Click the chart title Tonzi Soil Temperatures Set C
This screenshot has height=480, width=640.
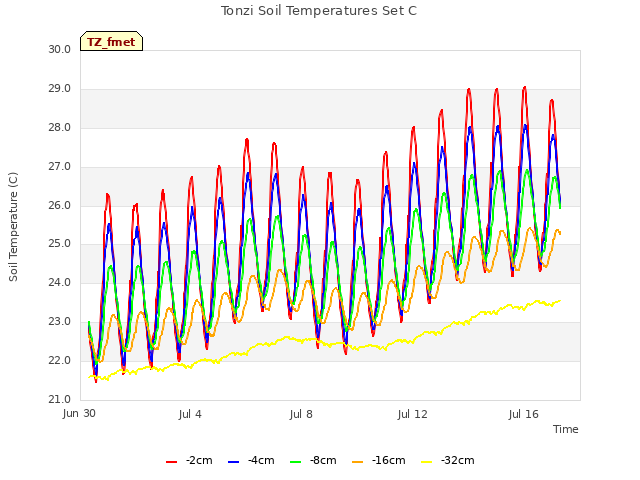[x=319, y=11]
